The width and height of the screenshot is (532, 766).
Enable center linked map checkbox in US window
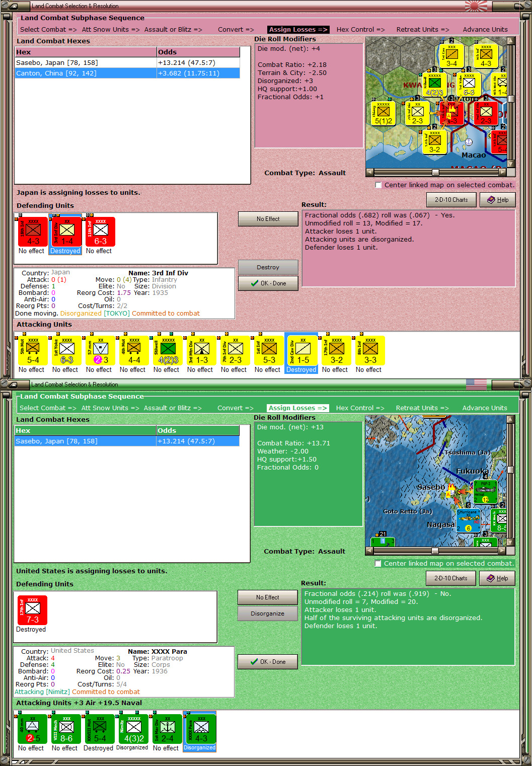[x=378, y=564]
